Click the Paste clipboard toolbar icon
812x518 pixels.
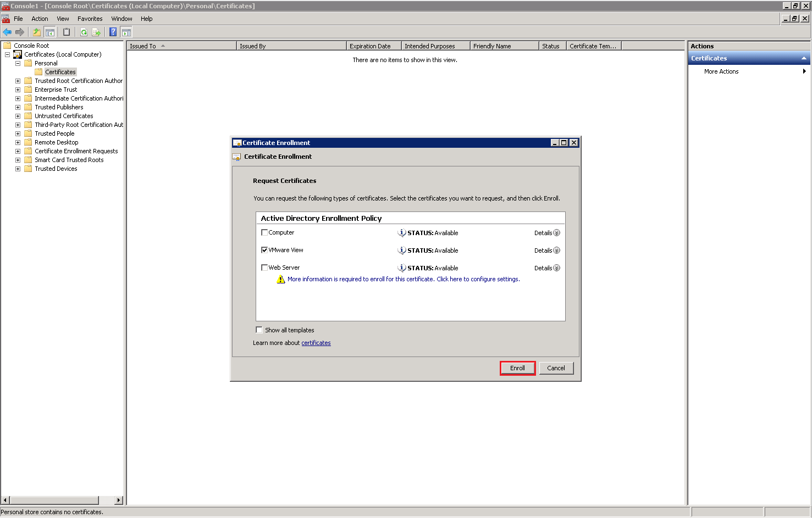[x=67, y=32]
